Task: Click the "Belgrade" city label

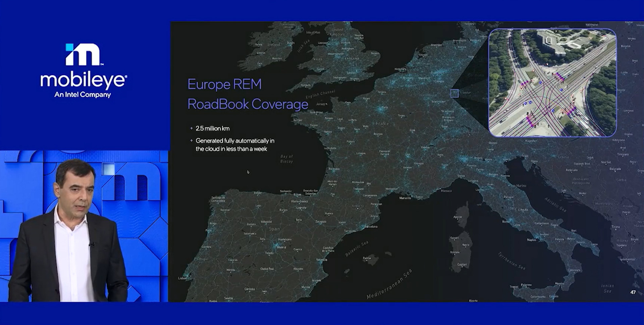Action: [x=615, y=169]
